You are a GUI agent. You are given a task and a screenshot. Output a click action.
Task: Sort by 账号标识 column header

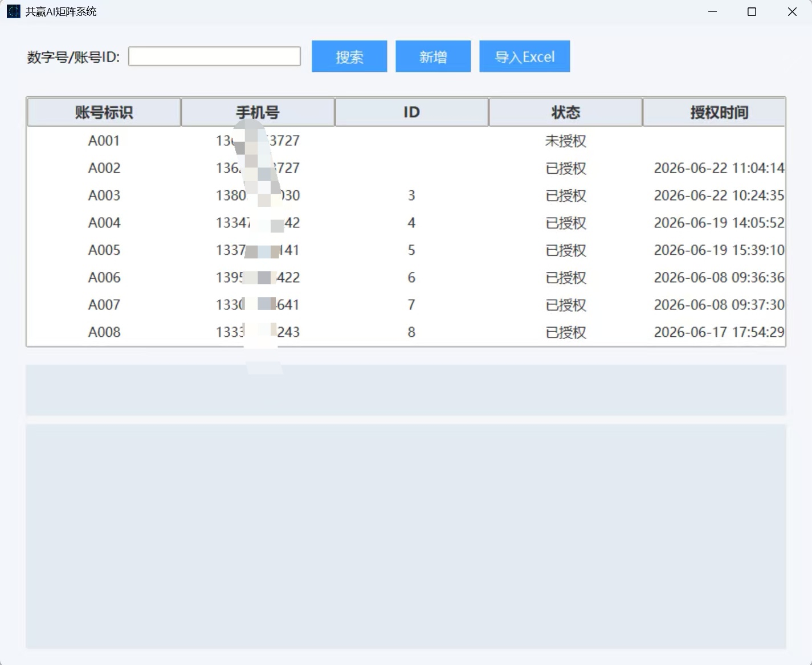coord(104,112)
